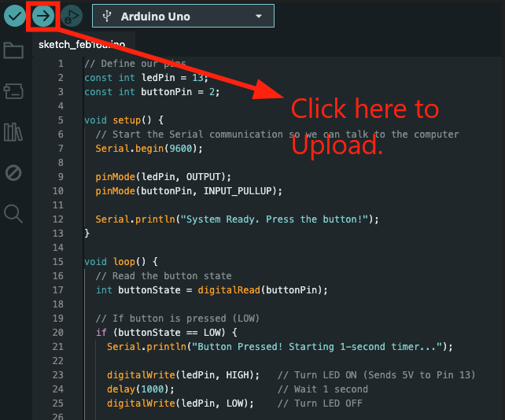
Task: Click the closing brace on line 13
Action: pos(87,233)
